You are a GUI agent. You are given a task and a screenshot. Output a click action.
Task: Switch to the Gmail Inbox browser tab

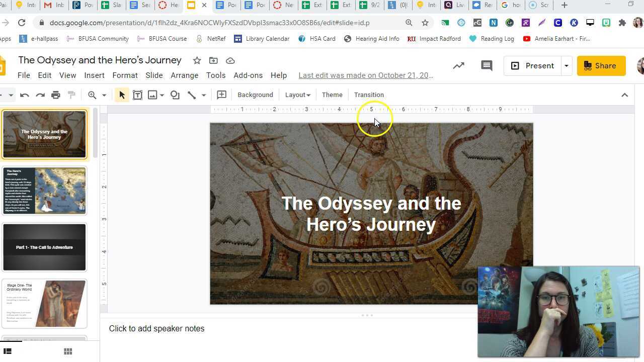click(x=53, y=5)
